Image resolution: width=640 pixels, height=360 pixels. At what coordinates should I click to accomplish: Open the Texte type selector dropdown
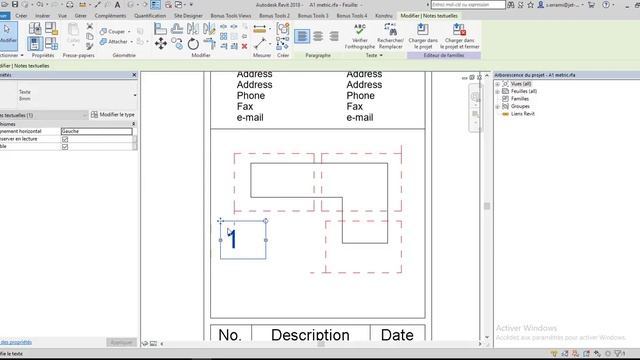[135, 95]
